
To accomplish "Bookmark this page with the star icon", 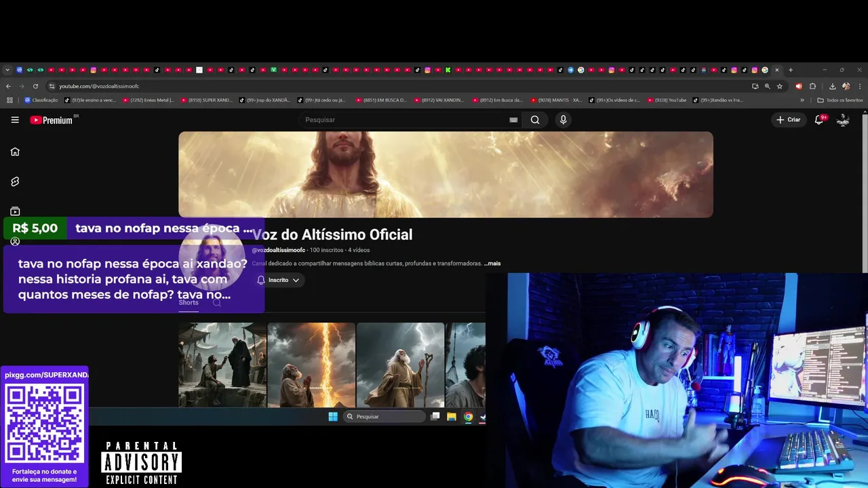I will pos(780,86).
